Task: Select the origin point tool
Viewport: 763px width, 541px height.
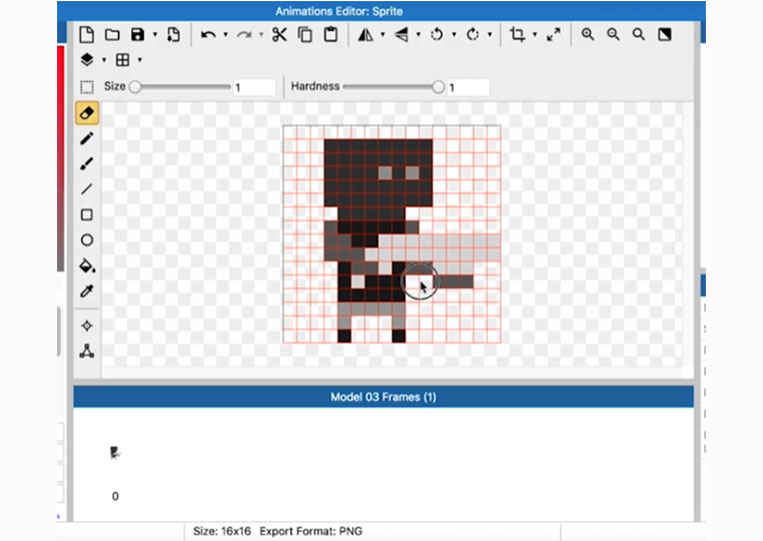Action: (87, 325)
